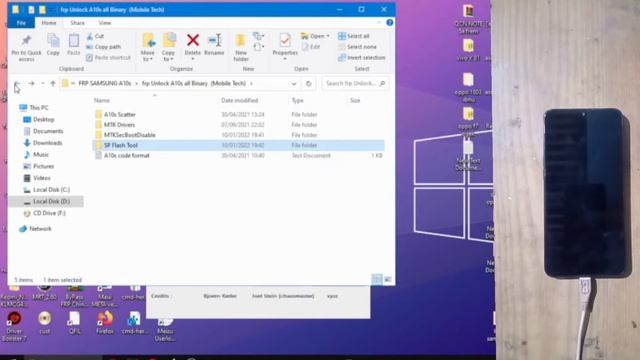The width and height of the screenshot is (640, 360).
Task: Switch to the View ribbon tab
Action: [x=104, y=23]
